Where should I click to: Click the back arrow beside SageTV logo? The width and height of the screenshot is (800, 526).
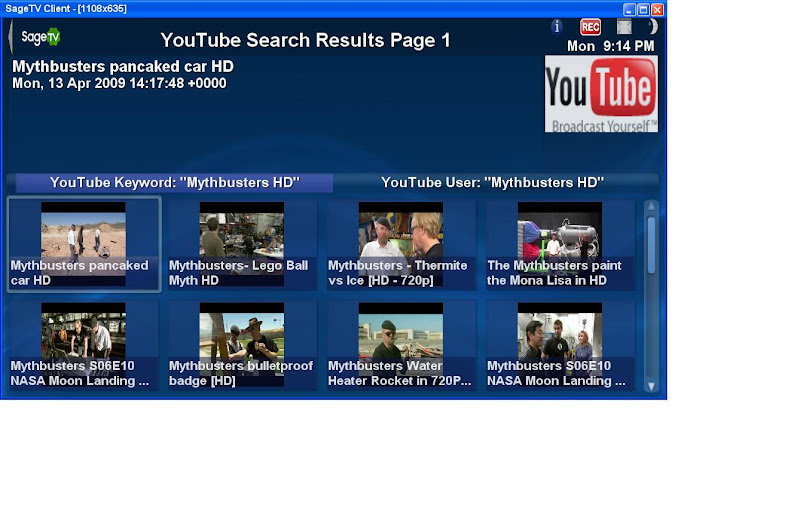pyautogui.click(x=11, y=37)
